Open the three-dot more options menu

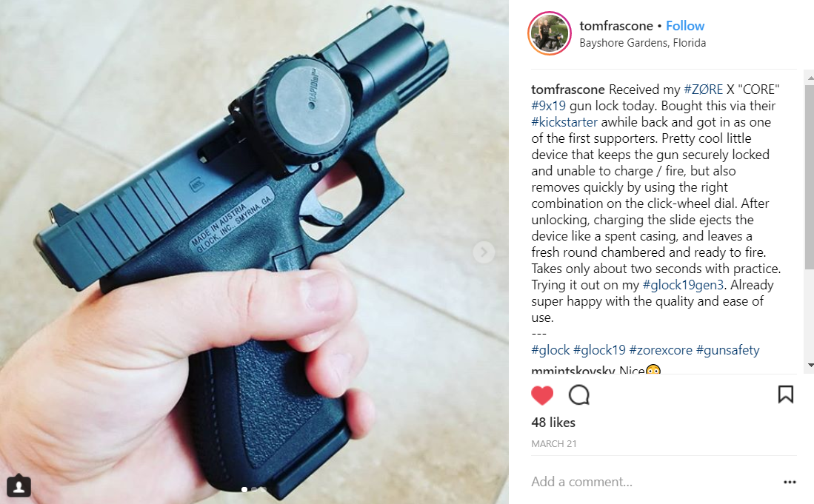[790, 483]
